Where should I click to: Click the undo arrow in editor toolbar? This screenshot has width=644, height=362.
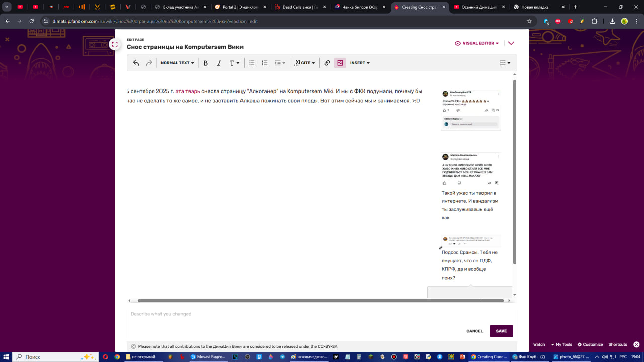[x=136, y=63]
